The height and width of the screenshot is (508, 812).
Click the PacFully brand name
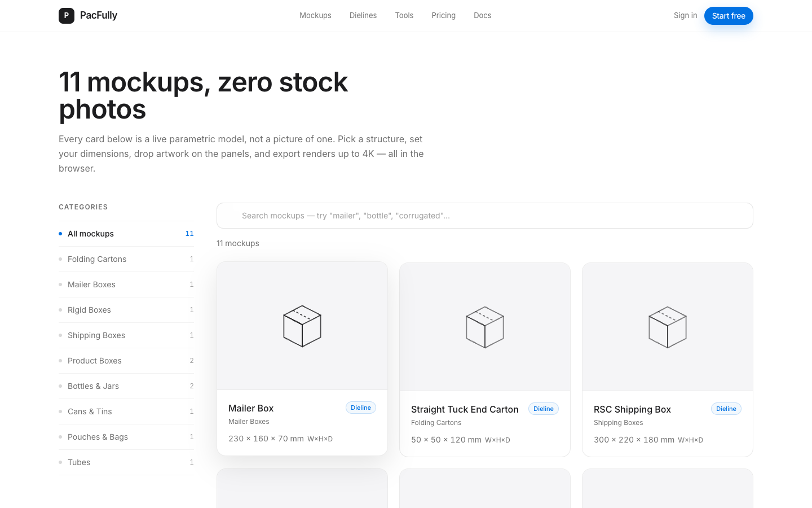99,15
